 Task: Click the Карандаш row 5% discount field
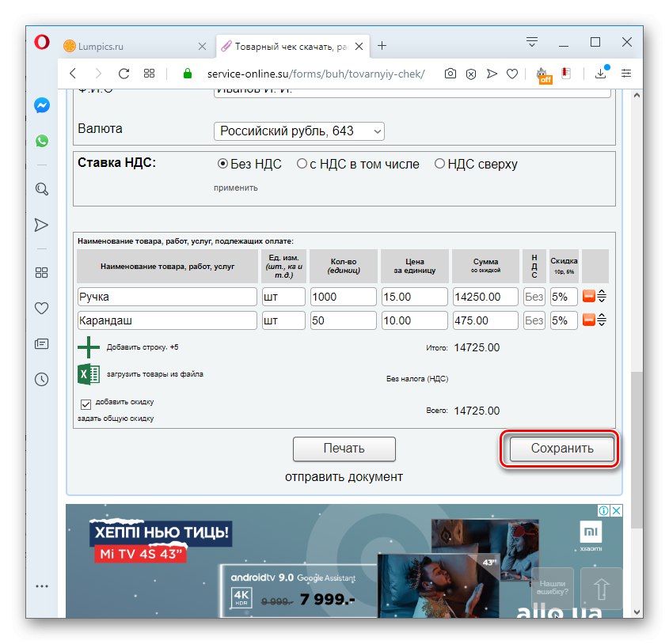(564, 320)
